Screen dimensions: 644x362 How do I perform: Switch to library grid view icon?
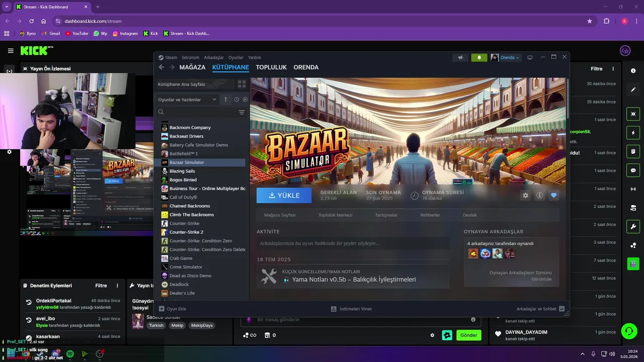(242, 84)
